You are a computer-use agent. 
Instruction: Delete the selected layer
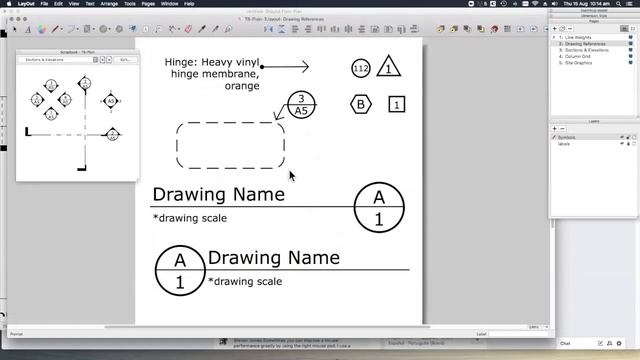click(x=562, y=129)
